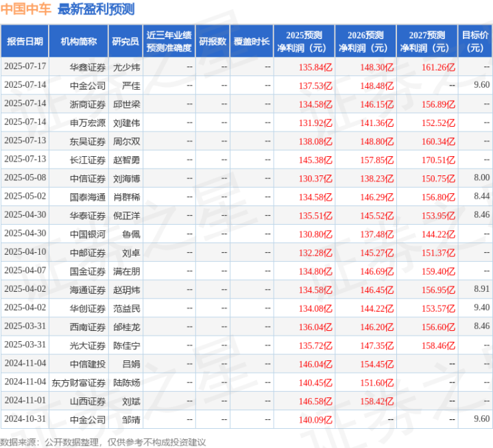
Task: Select analyst 周尔双 in 东吴证券 row
Action: point(127,141)
